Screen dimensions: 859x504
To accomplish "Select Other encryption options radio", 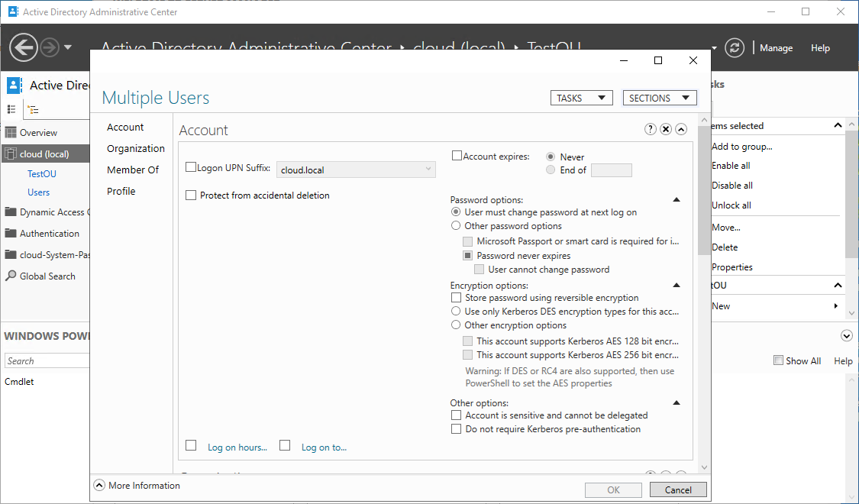I will coord(455,325).
